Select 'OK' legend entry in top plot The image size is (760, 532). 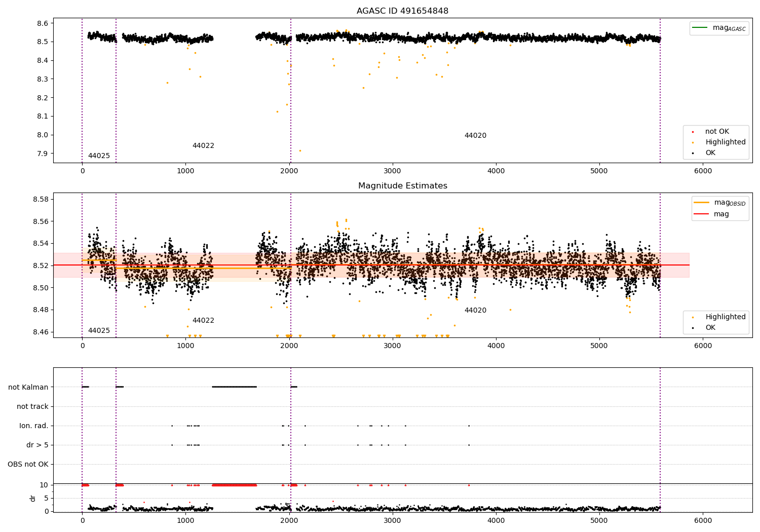point(710,153)
